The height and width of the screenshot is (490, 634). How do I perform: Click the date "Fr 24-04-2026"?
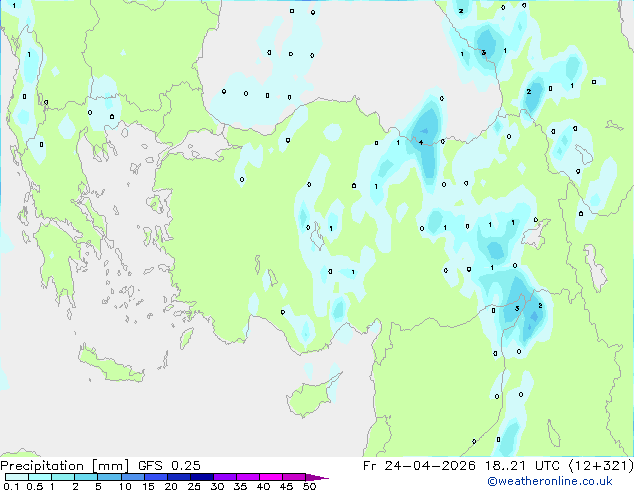click(419, 466)
